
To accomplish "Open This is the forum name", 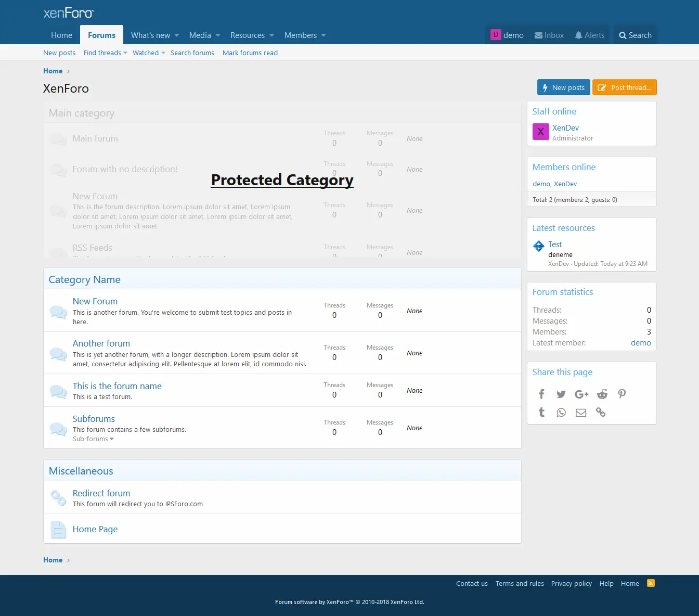I will (x=117, y=386).
